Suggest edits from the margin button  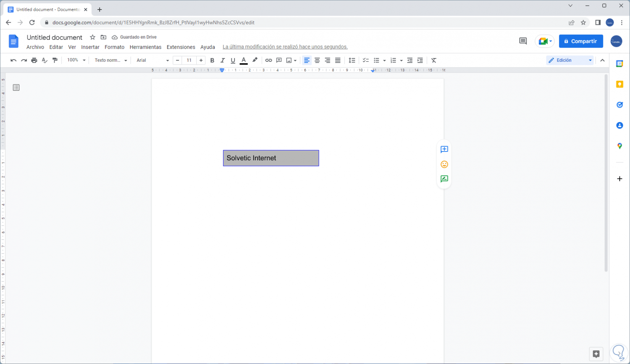coord(444,179)
